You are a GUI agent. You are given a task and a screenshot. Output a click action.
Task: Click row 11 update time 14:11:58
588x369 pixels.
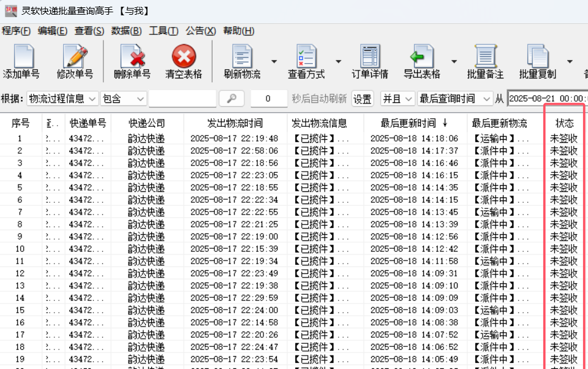pos(415,261)
